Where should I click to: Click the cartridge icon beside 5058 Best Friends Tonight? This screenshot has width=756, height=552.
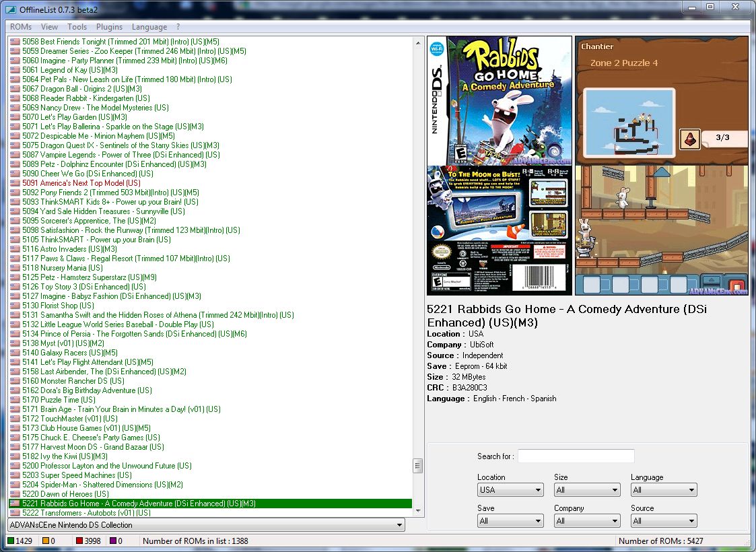click(15, 41)
